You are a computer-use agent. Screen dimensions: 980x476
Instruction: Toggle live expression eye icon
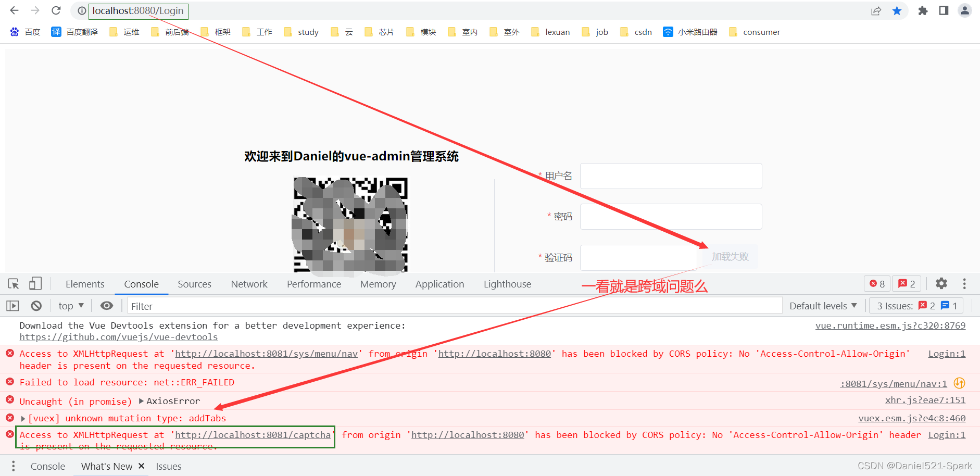click(x=106, y=306)
